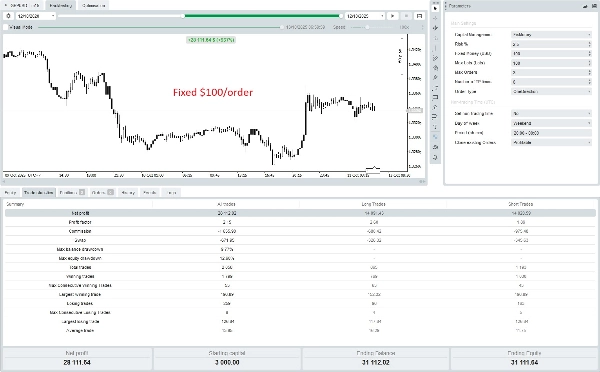Open the History tab
600x372 pixels.
[x=128, y=193]
